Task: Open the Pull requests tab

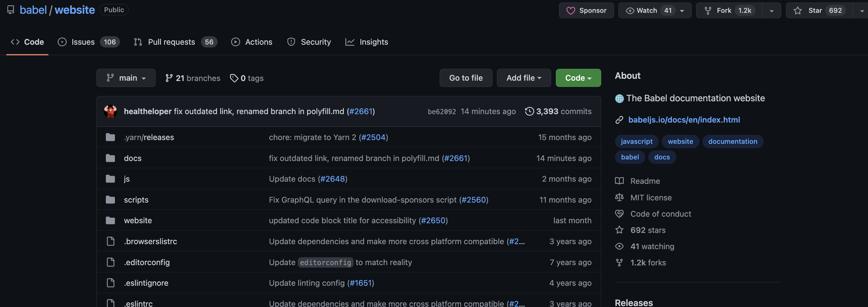Action: tap(175, 42)
